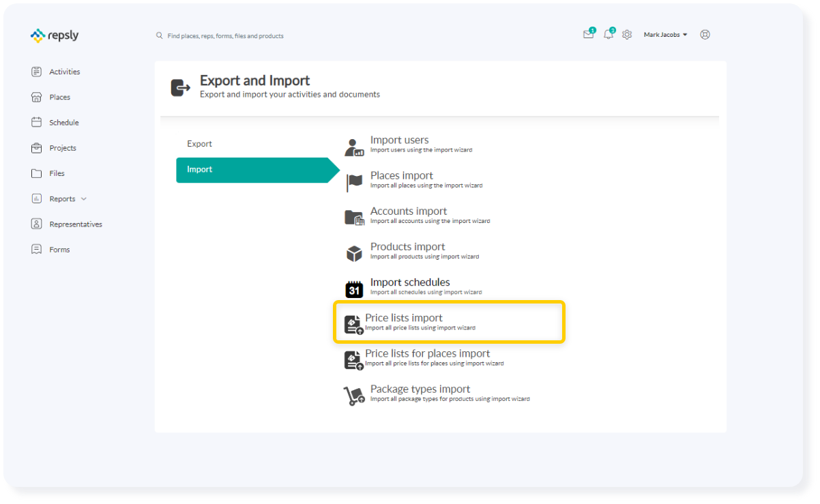Click the Export and Import header icon

[x=180, y=87]
